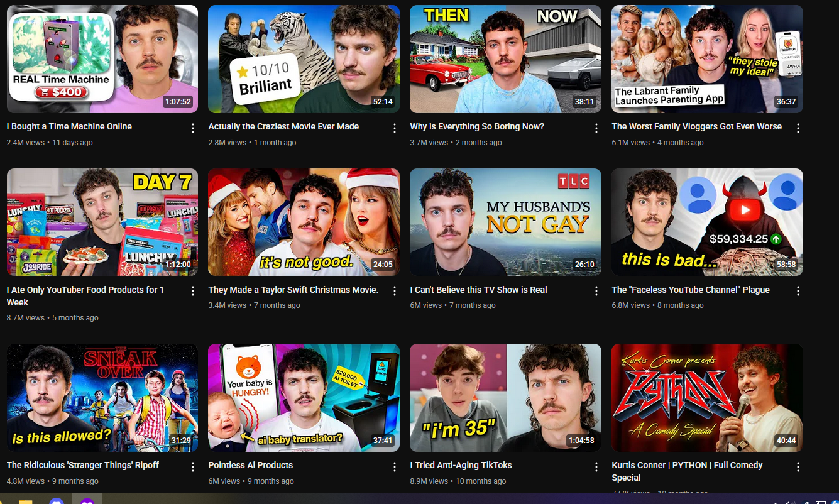The height and width of the screenshot is (504, 839).
Task: Open the red 'PYTHON A Comedy Special' thumbnail
Action: [708, 398]
